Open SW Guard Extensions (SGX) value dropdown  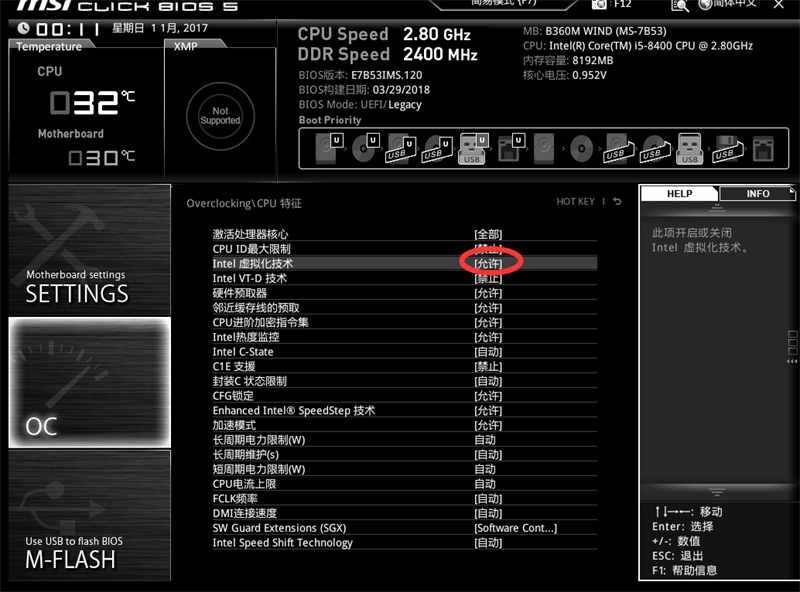[515, 528]
